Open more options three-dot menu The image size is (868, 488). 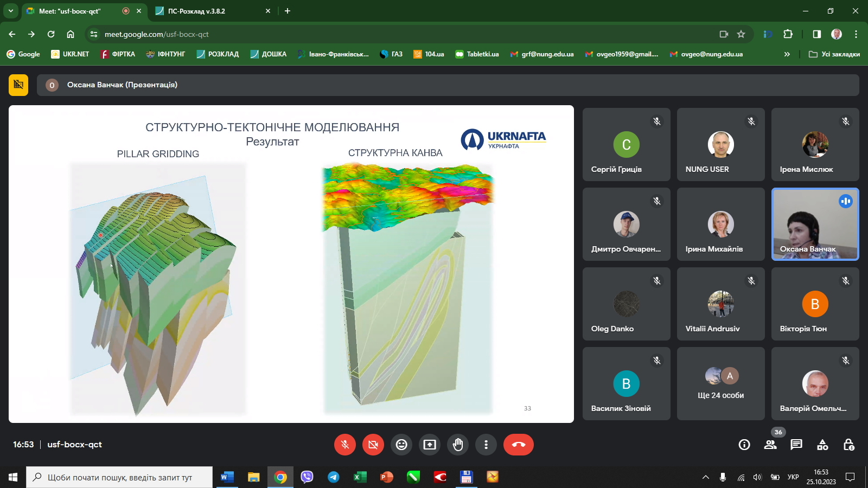tap(486, 445)
